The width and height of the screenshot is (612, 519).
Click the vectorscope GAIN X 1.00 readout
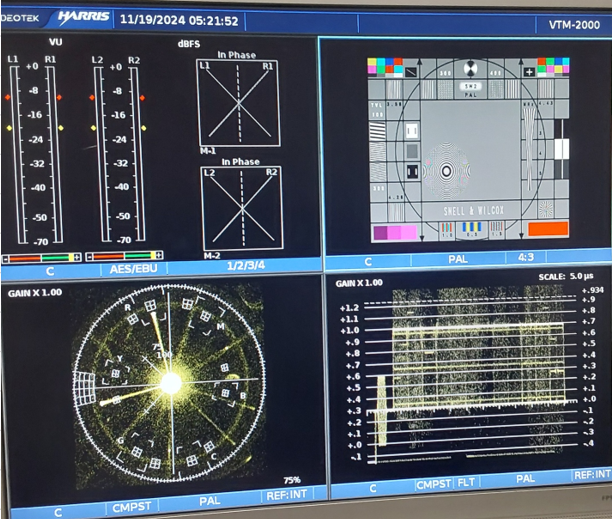tap(35, 293)
